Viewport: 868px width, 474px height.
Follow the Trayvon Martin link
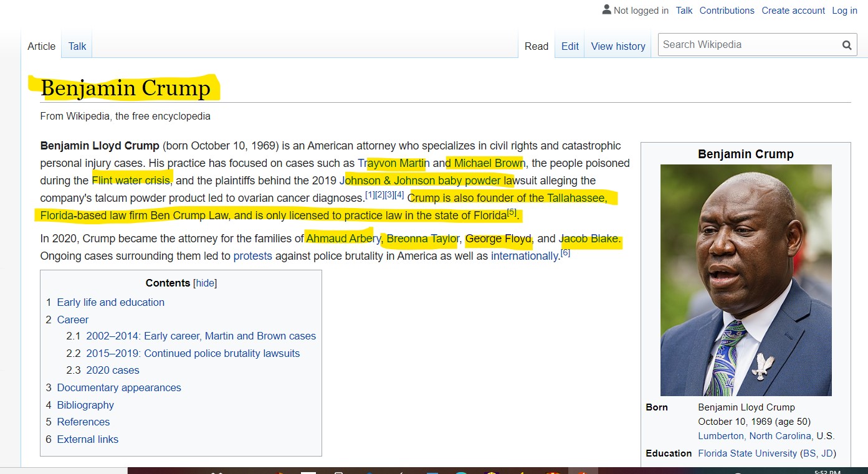pyautogui.click(x=394, y=163)
